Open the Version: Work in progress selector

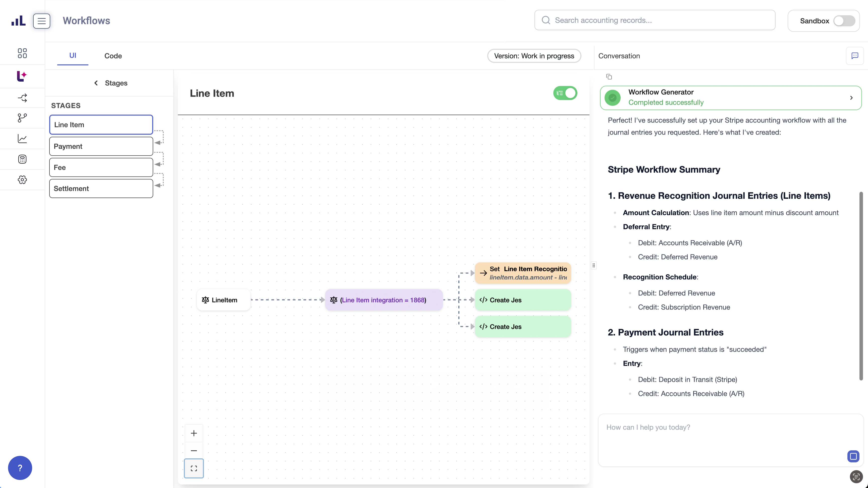click(x=534, y=56)
